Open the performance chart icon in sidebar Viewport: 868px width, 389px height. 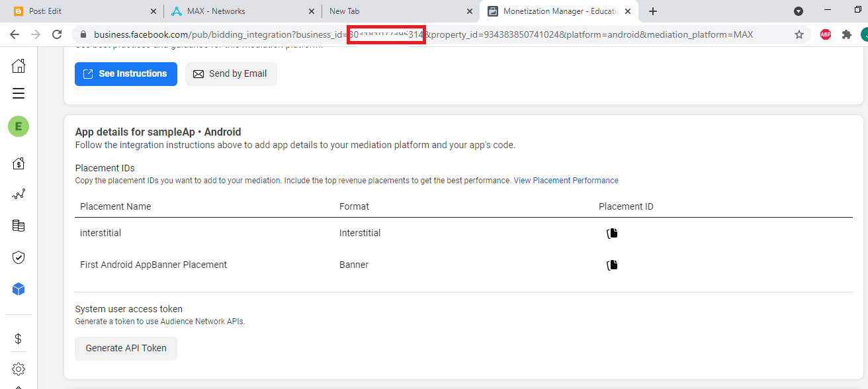tap(19, 194)
